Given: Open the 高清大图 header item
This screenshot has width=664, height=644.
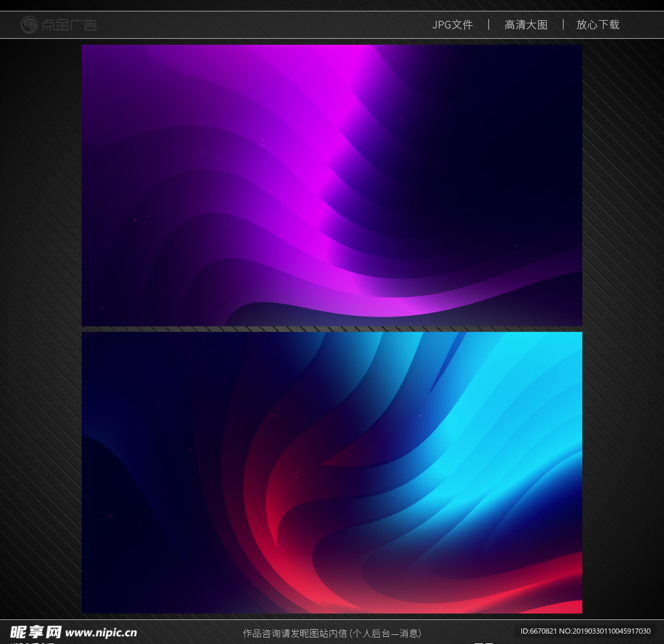Looking at the screenshot, I should point(526,25).
